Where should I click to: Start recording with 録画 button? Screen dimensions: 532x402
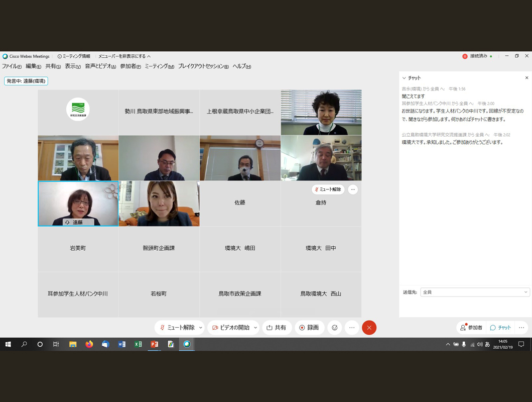coord(309,328)
